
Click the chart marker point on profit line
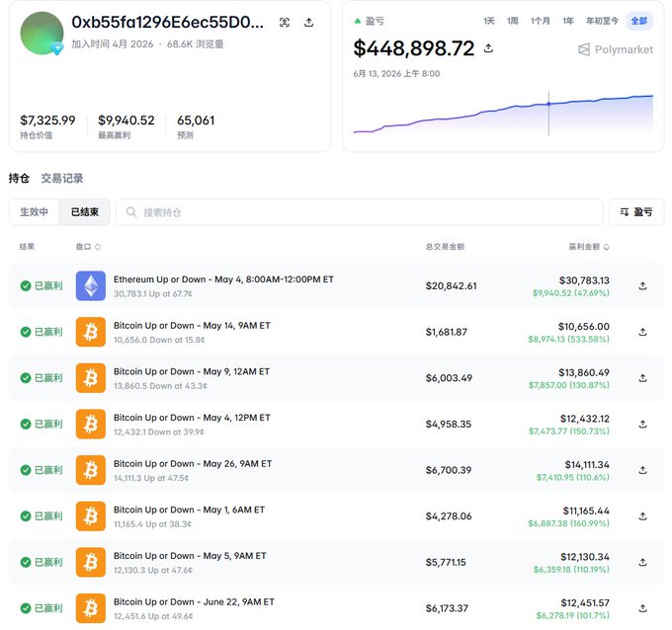[x=548, y=104]
